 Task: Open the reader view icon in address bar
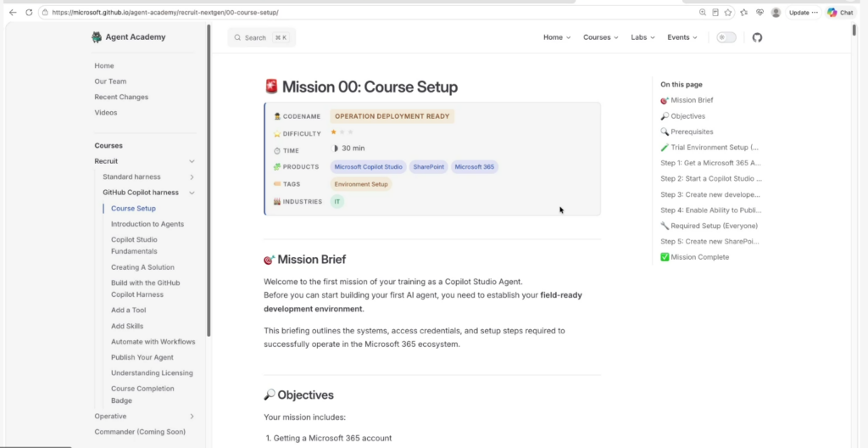pos(715,12)
